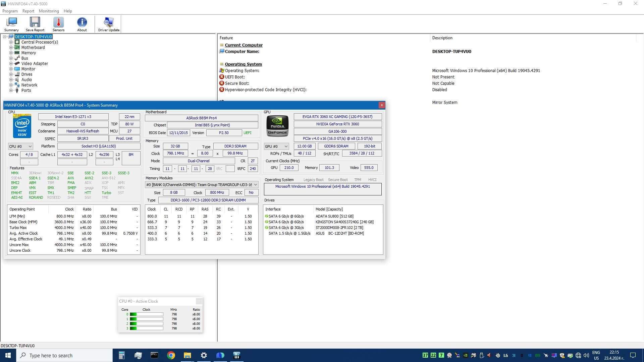The width and height of the screenshot is (644, 362).
Task: Open the notification center icon
Action: [633, 355]
